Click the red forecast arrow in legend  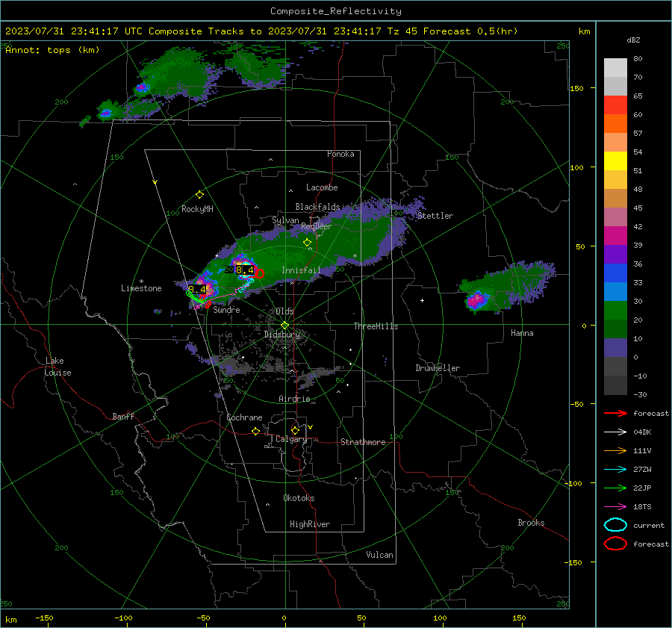tap(615, 413)
